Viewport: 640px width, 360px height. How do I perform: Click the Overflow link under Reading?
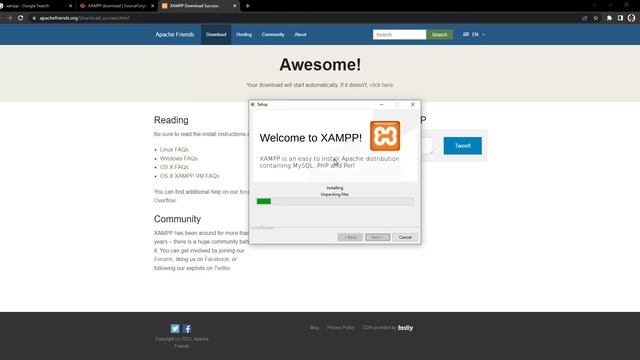(164, 200)
